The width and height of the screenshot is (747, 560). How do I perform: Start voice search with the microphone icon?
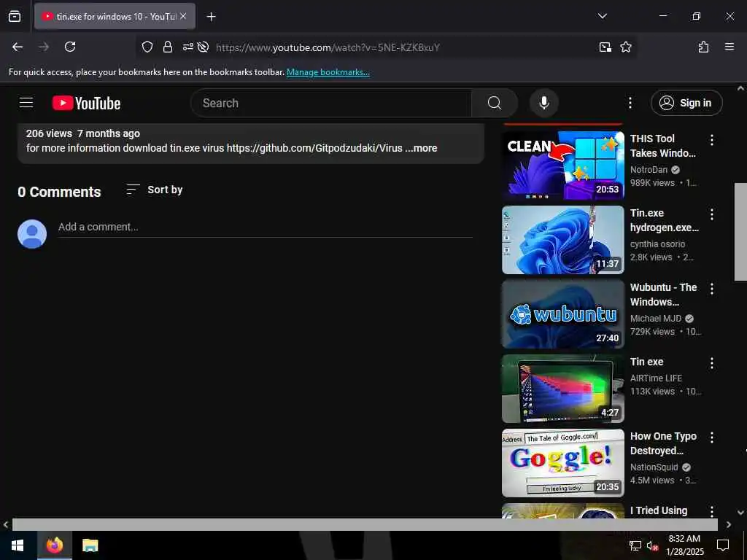543,103
